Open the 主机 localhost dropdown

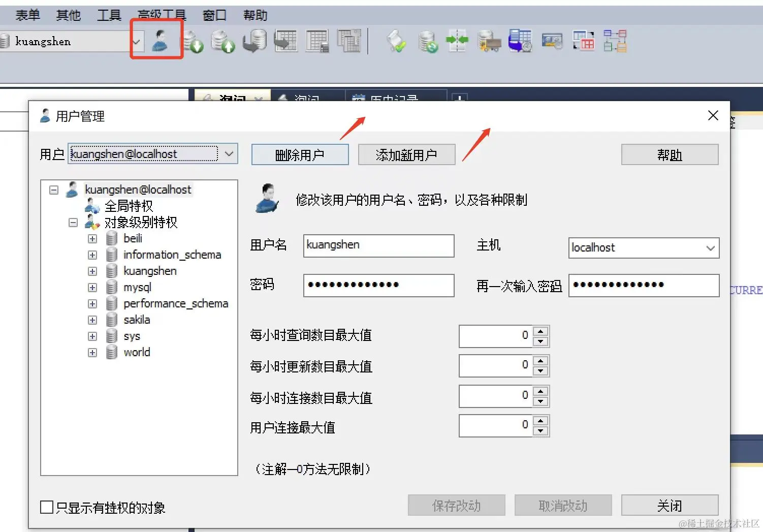710,248
